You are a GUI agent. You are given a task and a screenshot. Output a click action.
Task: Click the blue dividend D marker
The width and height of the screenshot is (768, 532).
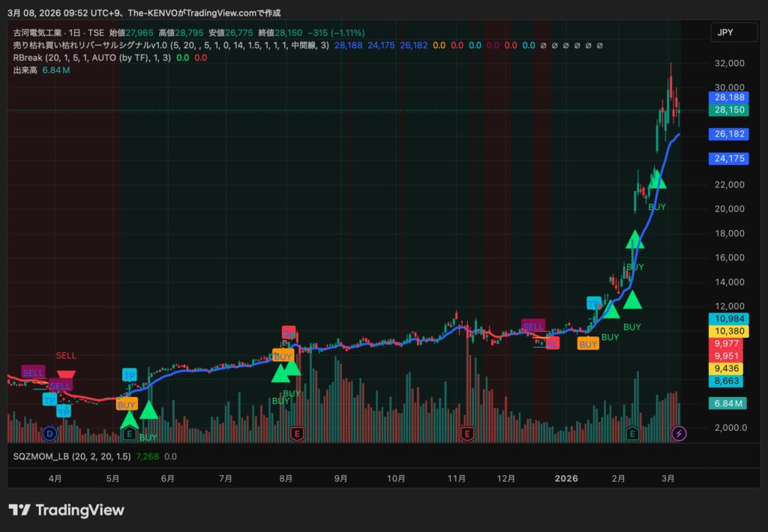pos(50,433)
